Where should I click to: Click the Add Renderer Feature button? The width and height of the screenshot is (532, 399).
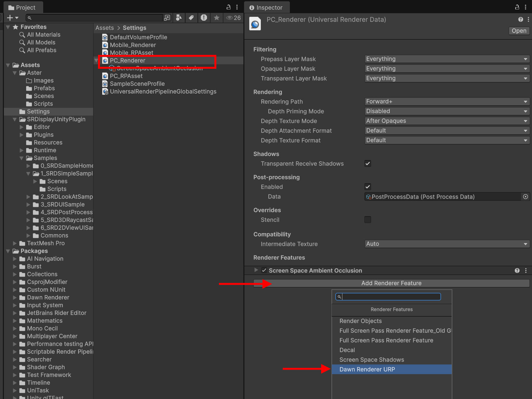coord(391,283)
